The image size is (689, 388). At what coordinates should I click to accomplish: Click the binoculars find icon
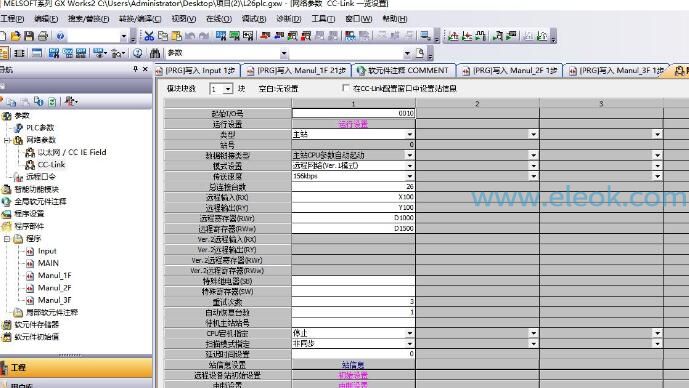point(155,53)
